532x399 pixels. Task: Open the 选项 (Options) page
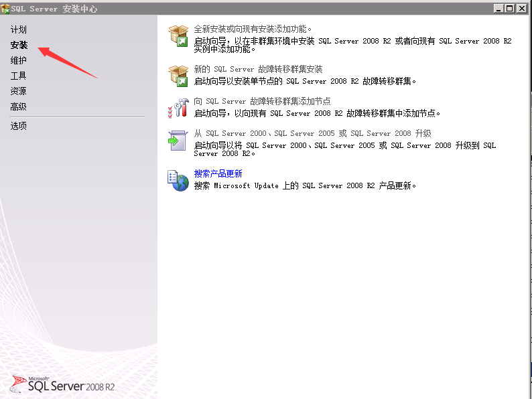click(18, 126)
